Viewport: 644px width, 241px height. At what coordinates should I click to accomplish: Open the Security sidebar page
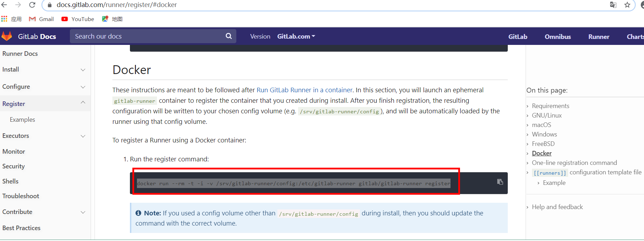(x=13, y=166)
